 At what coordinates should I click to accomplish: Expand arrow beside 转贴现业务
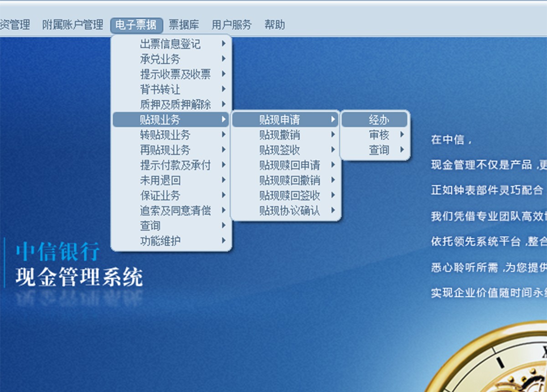223,134
